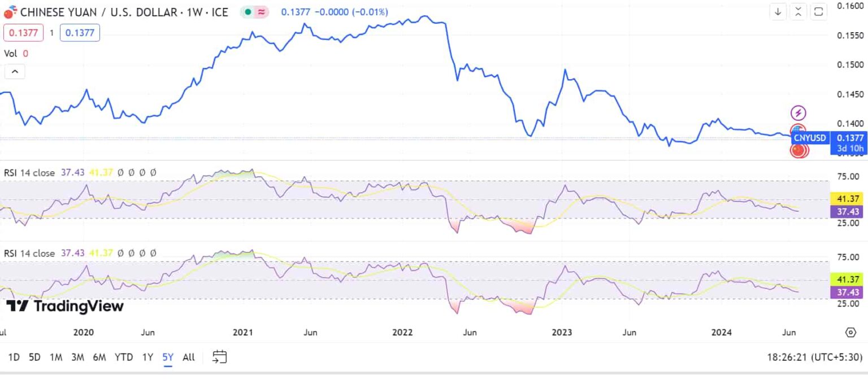Click the TradingView logo
The image size is (868, 380).
point(65,307)
